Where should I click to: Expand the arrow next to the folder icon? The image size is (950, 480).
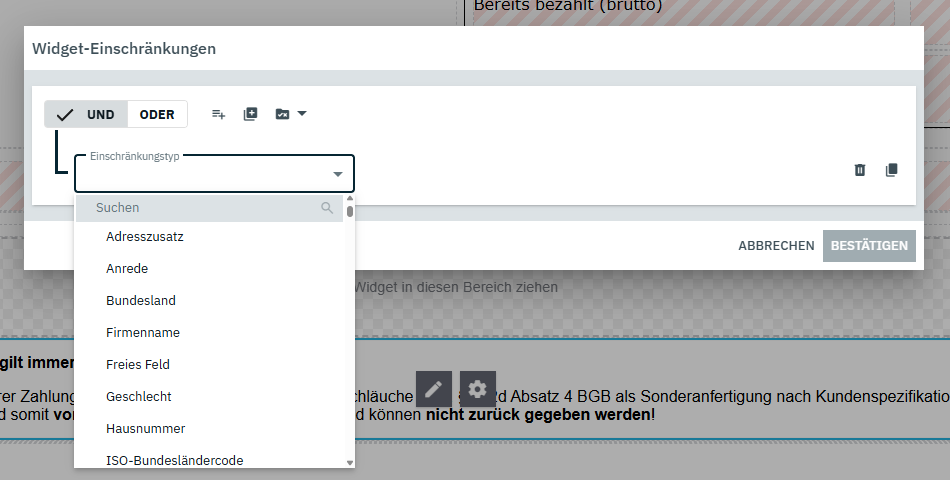pos(302,113)
